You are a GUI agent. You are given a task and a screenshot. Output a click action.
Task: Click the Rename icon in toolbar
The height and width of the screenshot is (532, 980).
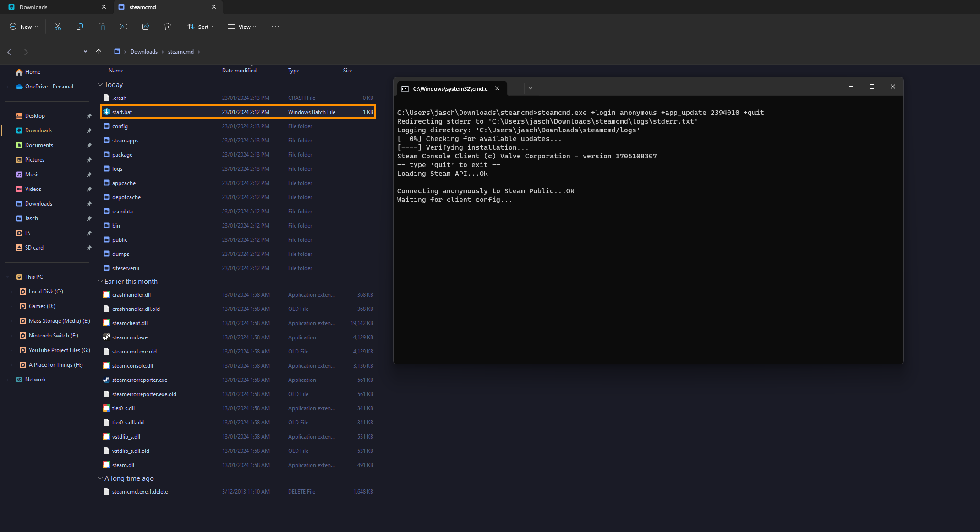123,27
